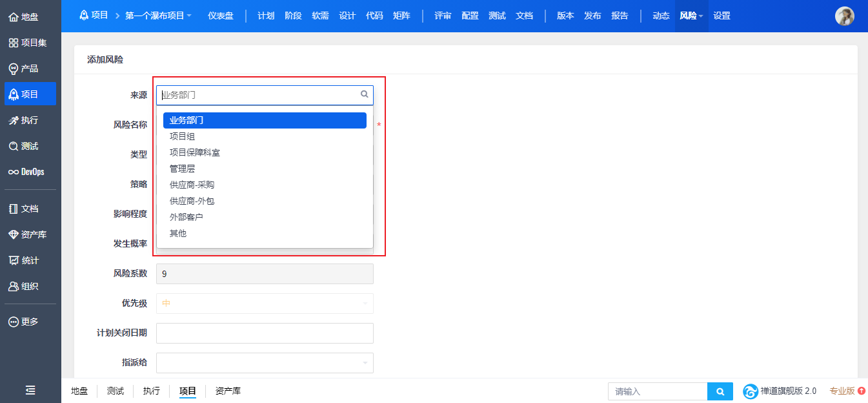Open the 配置 tab
The height and width of the screenshot is (403, 868).
[470, 15]
